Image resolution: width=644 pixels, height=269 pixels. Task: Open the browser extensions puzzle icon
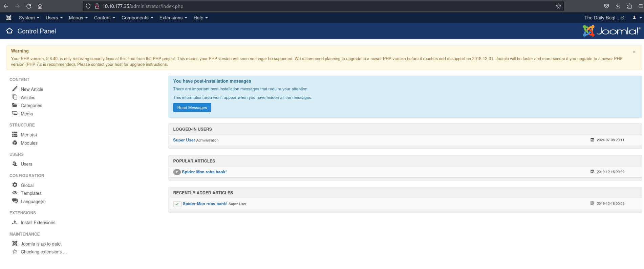629,6
